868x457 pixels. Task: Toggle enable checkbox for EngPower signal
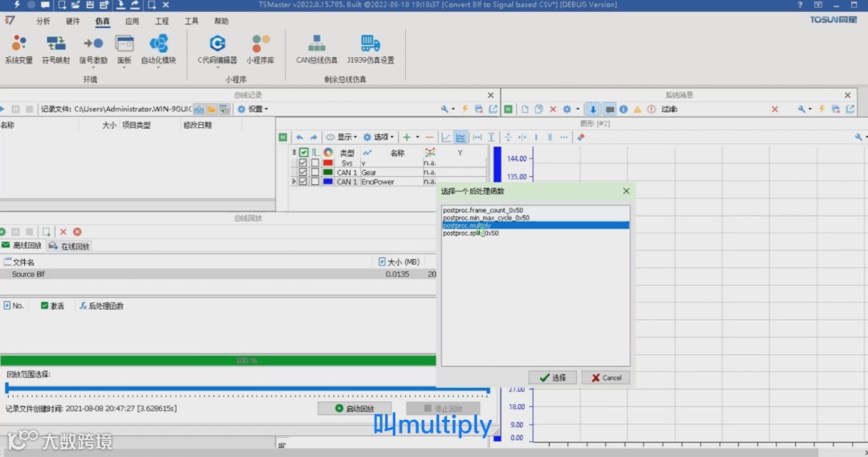(x=303, y=182)
